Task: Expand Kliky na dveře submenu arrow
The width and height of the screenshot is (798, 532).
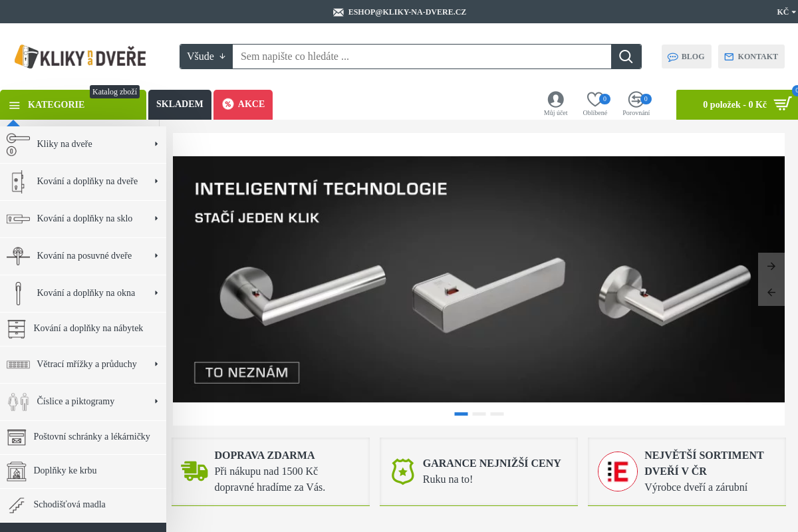Action: [x=156, y=144]
